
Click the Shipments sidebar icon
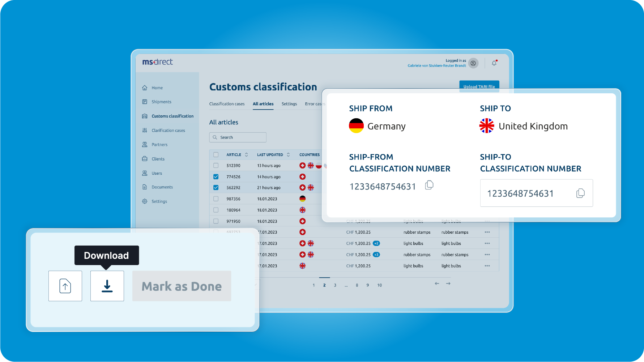point(145,102)
